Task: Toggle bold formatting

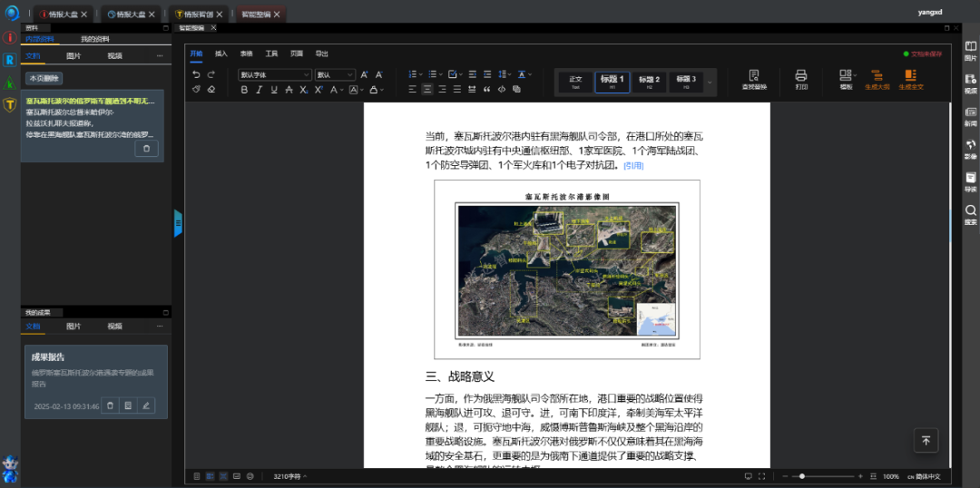Action: pos(244,90)
